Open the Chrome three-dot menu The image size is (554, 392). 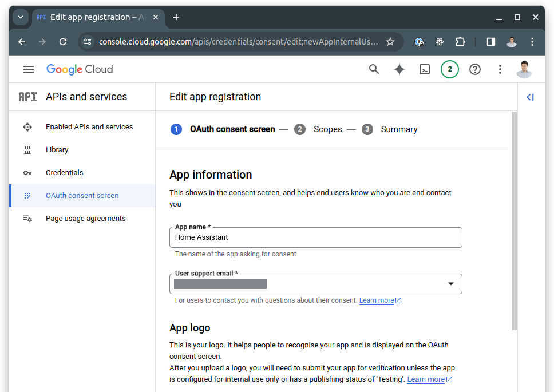point(532,42)
